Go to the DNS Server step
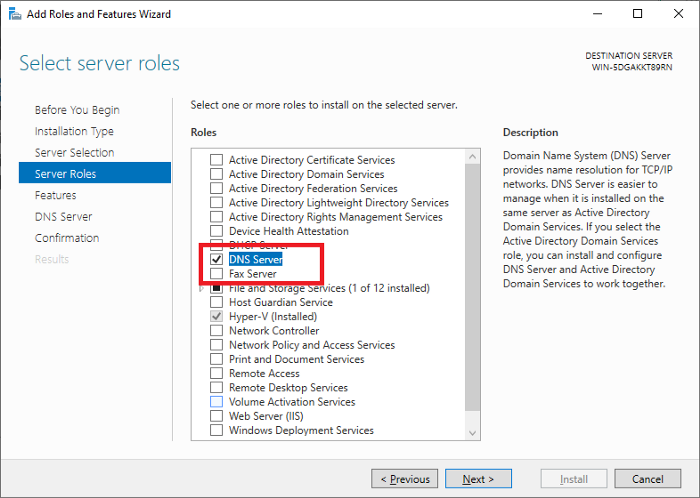700x498 pixels. 63,217
